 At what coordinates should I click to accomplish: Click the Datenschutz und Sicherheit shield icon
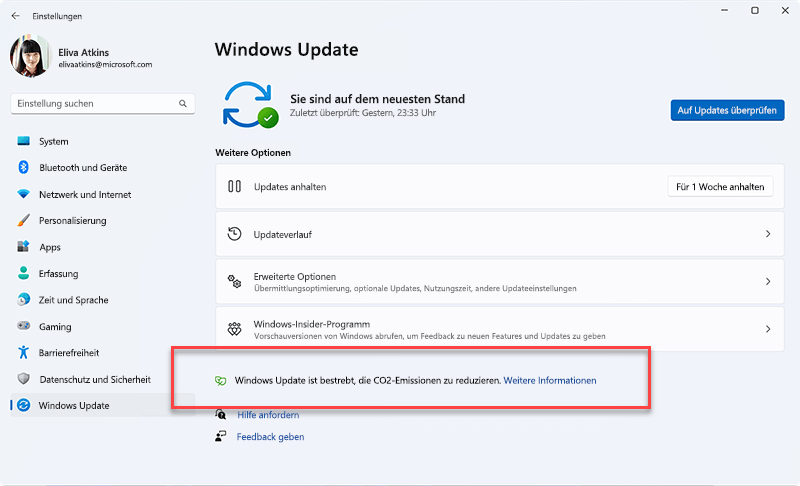[x=23, y=378]
